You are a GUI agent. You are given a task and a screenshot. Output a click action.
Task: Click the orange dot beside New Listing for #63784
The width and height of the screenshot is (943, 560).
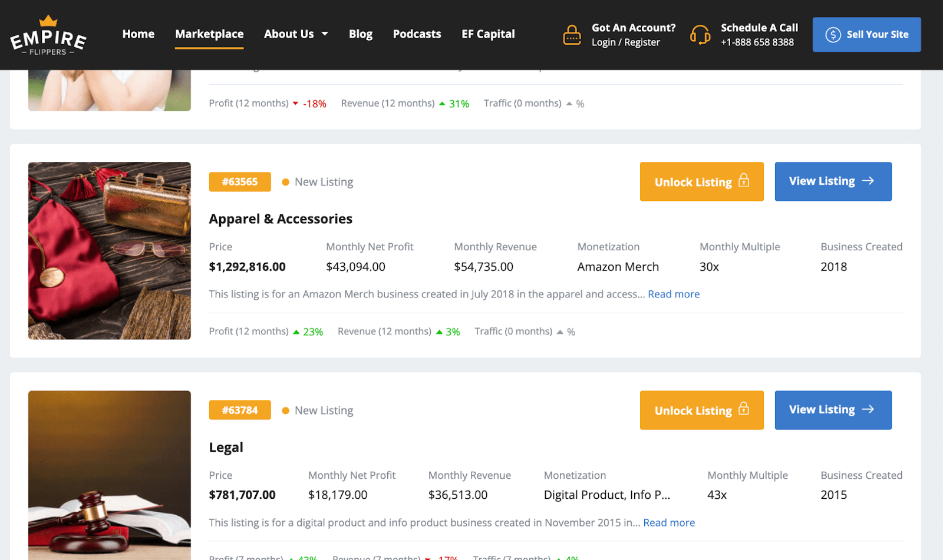coord(286,410)
